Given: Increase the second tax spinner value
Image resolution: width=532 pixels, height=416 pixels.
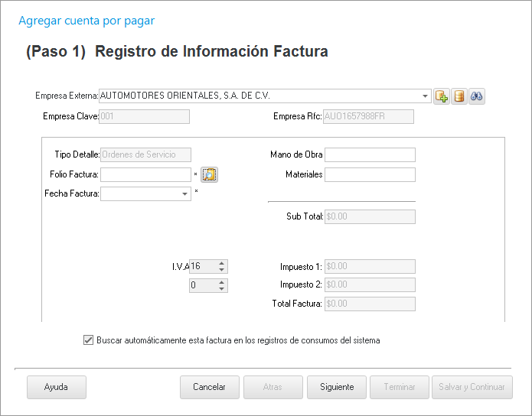Looking at the screenshot, I should click(222, 282).
